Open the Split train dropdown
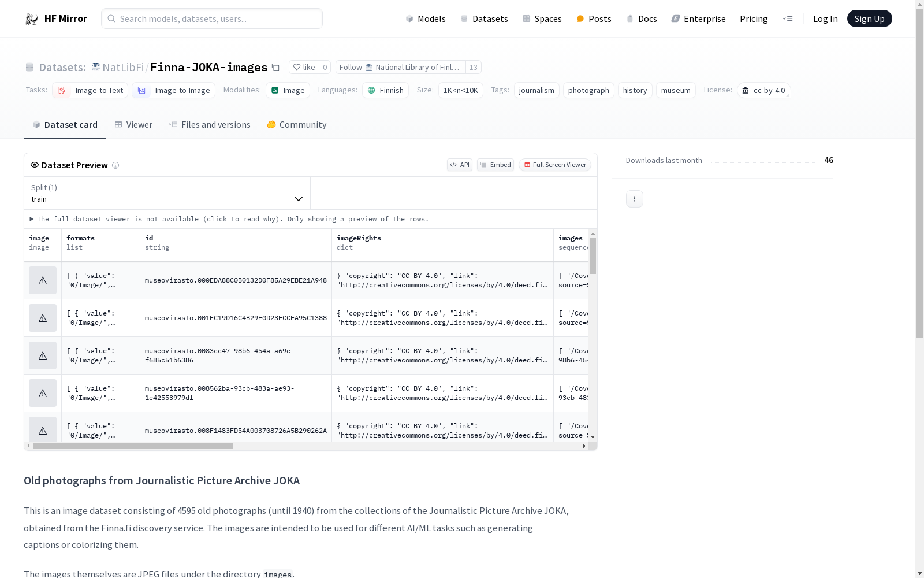The width and height of the screenshot is (924, 578). click(x=167, y=193)
